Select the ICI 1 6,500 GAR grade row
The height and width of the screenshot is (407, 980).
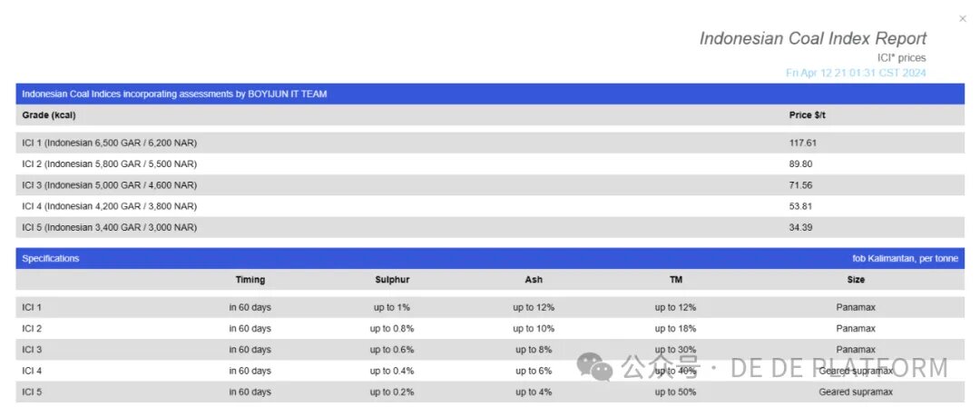490,143
